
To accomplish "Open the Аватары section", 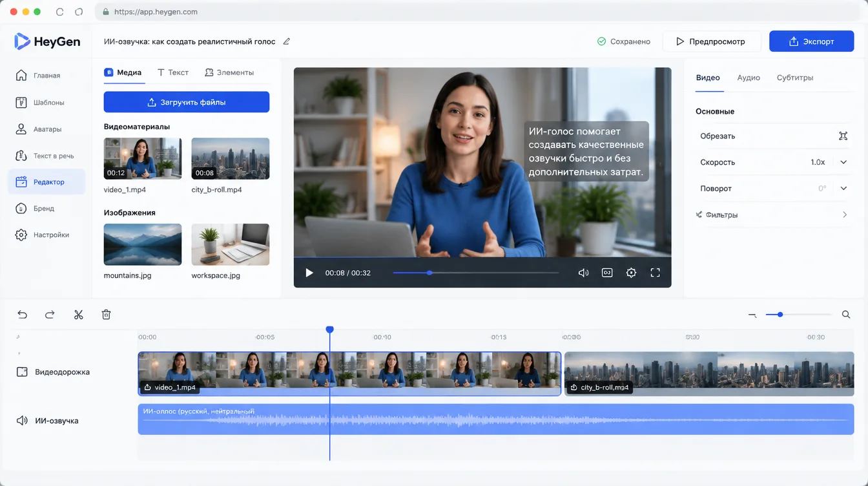I will (x=46, y=129).
